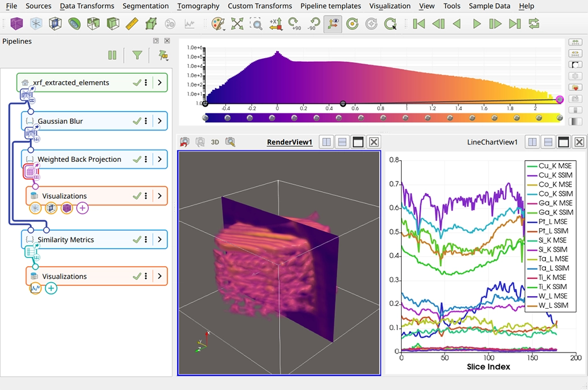The height and width of the screenshot is (390, 588).
Task: Expand the first Visualizations node arrow
Action: pos(160,196)
